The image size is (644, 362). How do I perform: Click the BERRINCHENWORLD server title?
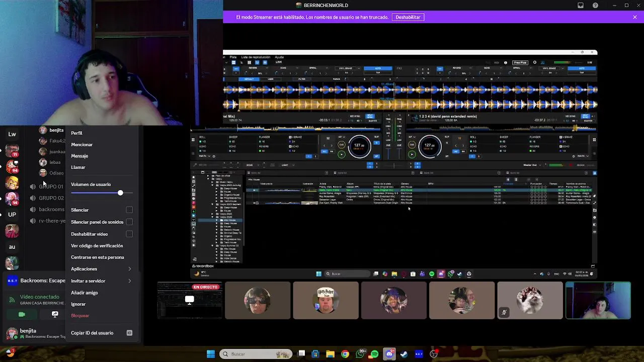click(x=322, y=5)
